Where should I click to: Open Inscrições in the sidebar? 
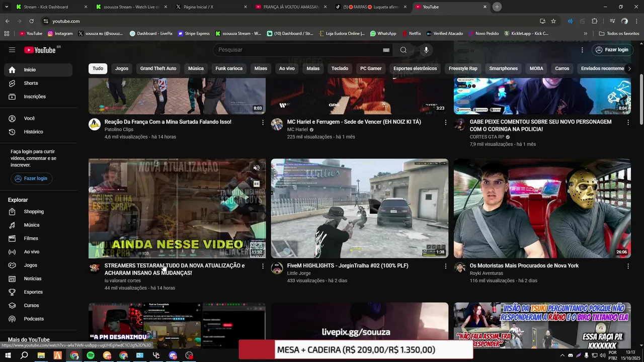[x=38, y=97]
